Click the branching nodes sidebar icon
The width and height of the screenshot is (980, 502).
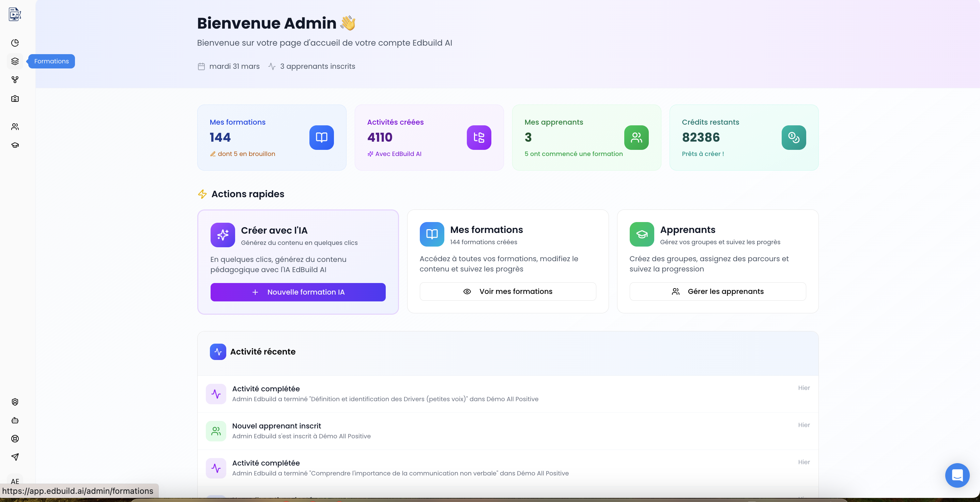click(15, 79)
